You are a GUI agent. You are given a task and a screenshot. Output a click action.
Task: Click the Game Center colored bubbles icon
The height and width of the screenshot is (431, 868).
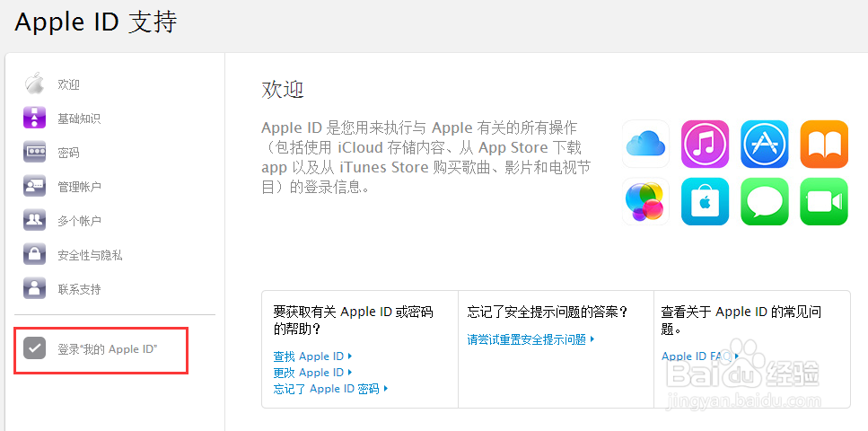645,201
